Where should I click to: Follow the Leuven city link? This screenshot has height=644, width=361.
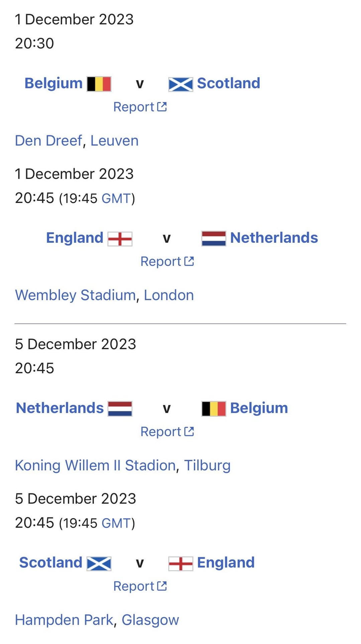114,141
